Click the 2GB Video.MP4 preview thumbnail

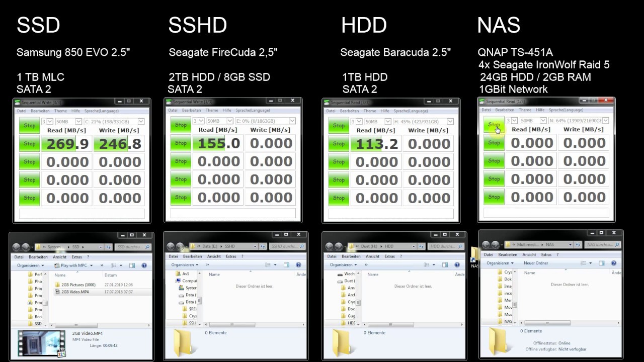(42, 344)
